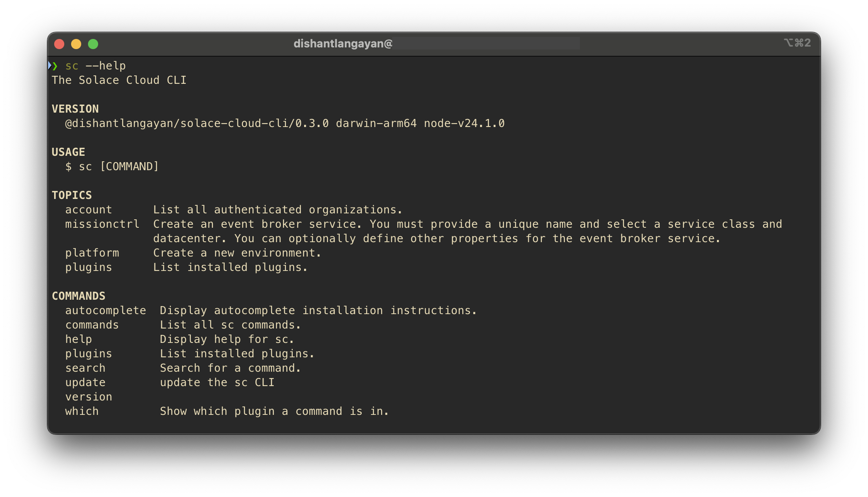Select the VERSION section heading
Screen dimensions: 868x497
(x=75, y=109)
